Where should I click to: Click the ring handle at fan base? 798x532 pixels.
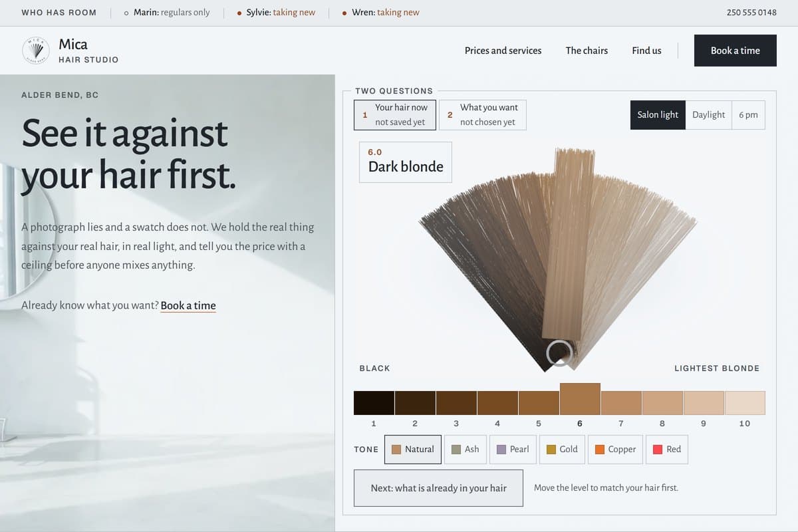(x=559, y=353)
